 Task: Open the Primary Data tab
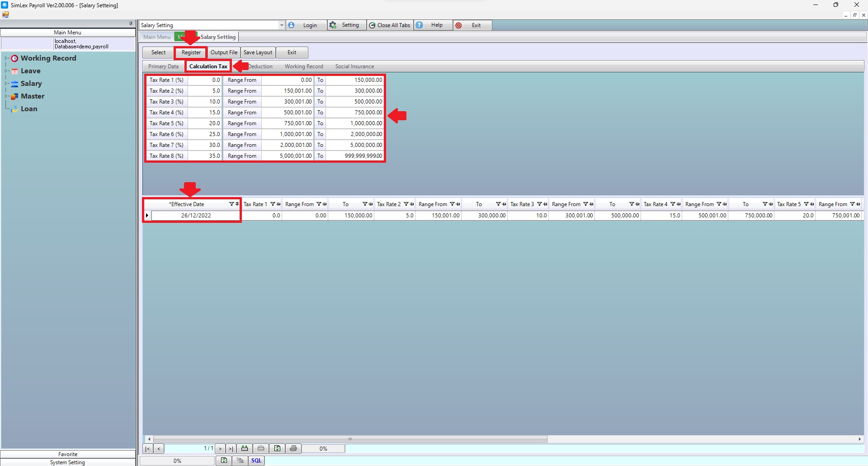(x=163, y=66)
